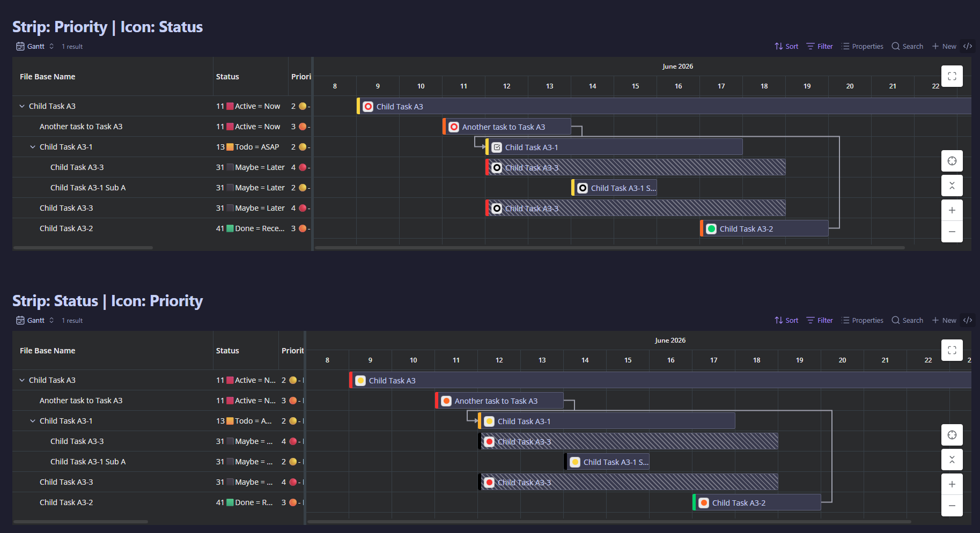Viewport: 980px width, 533px height.
Task: Click the Gantt calendar icon in the top view
Action: pos(20,46)
